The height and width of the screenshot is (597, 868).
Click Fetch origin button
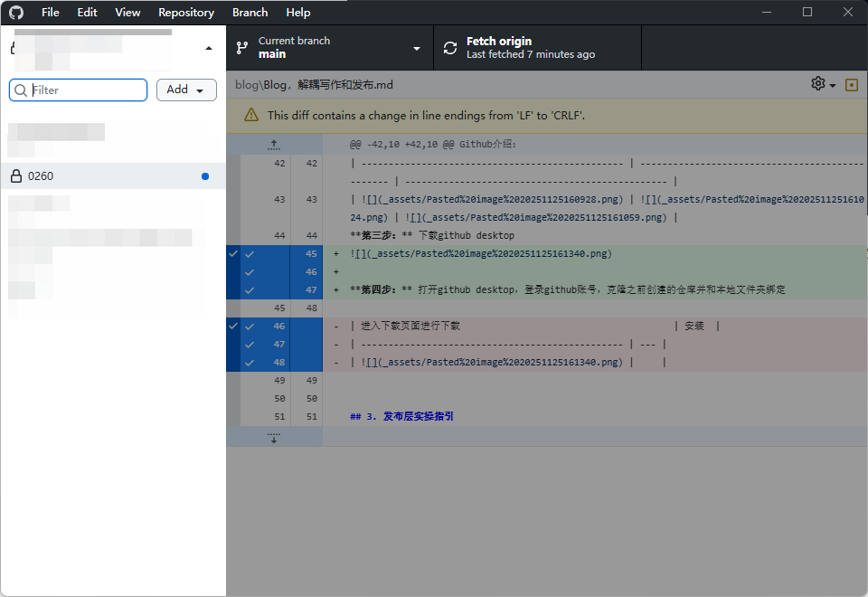[x=537, y=48]
